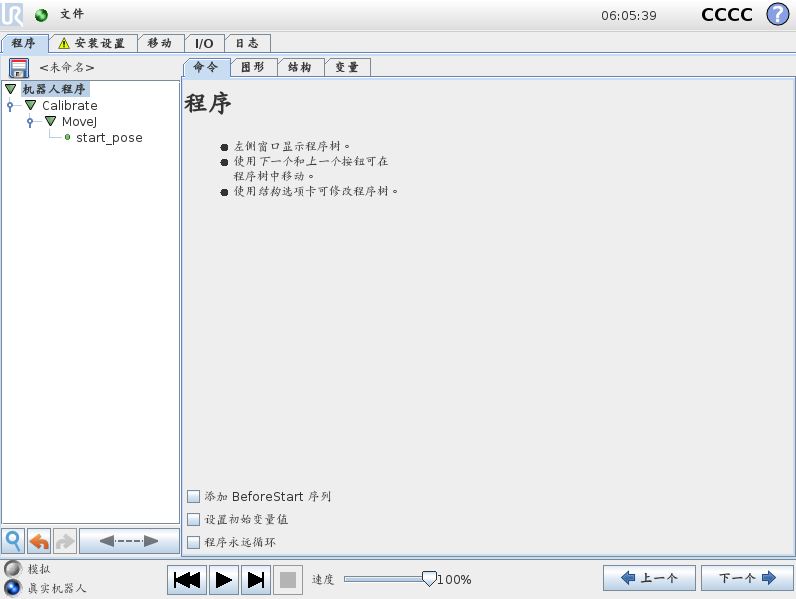
Task: Open the 安装设置 tab
Action: point(93,44)
